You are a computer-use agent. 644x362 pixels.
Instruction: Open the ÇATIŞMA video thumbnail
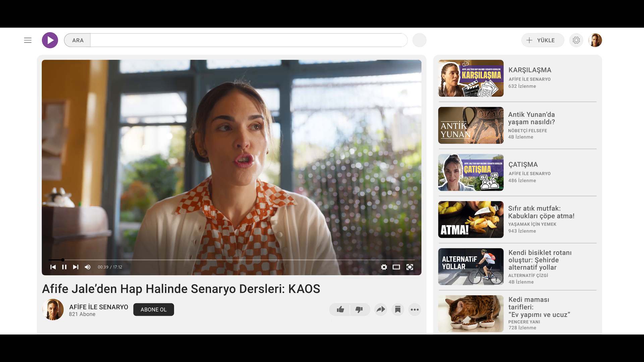(471, 173)
